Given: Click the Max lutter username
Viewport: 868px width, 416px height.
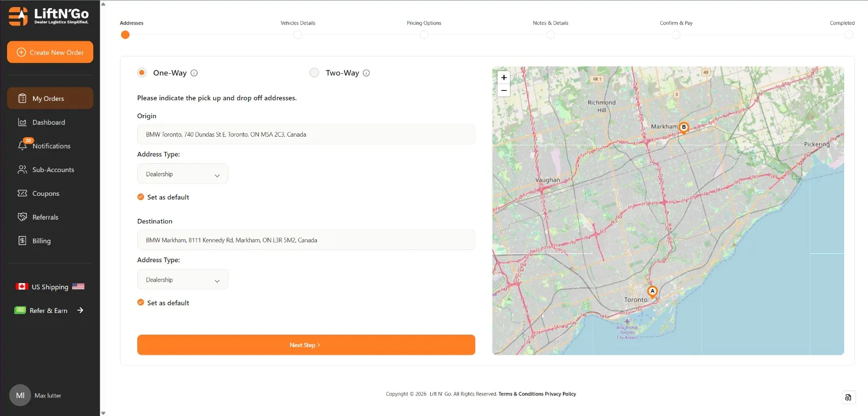Looking at the screenshot, I should (x=48, y=396).
